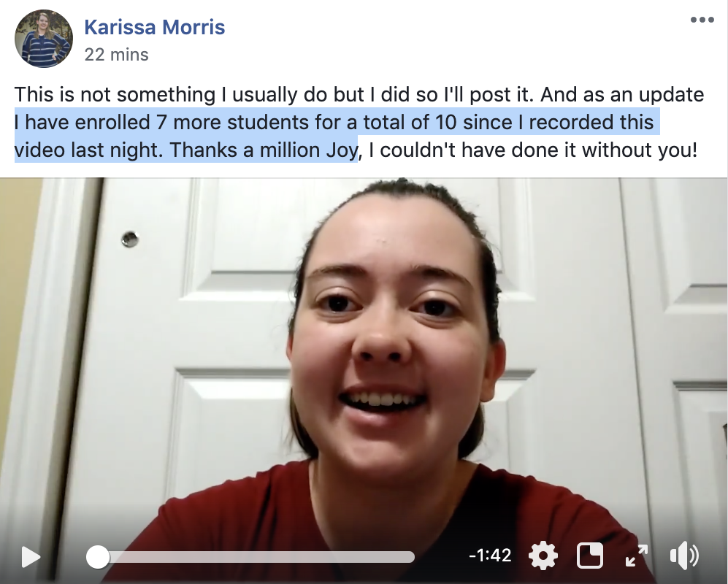Open Karissa Morris's profile via her name

155,27
